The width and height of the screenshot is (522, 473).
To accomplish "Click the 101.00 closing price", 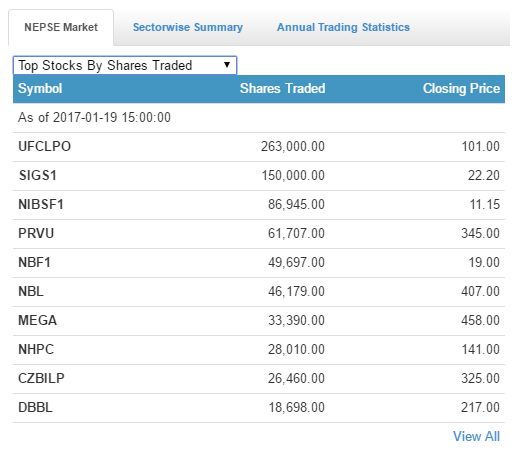I will tap(481, 147).
